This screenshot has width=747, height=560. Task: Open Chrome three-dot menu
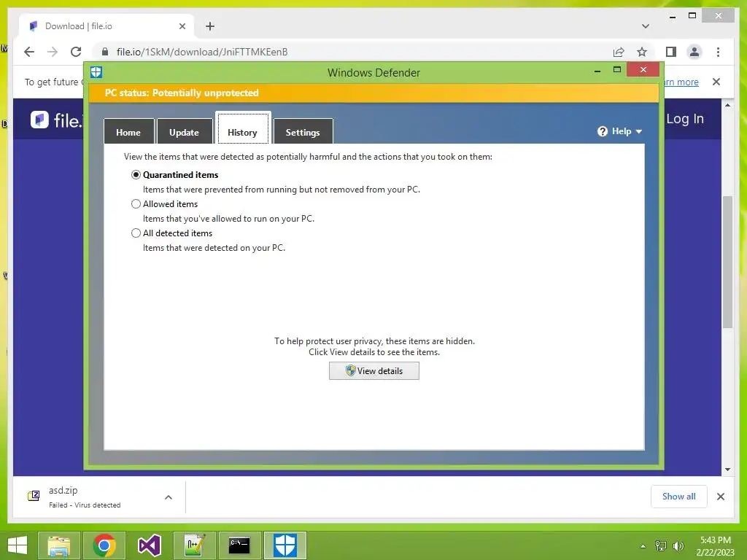pos(718,52)
